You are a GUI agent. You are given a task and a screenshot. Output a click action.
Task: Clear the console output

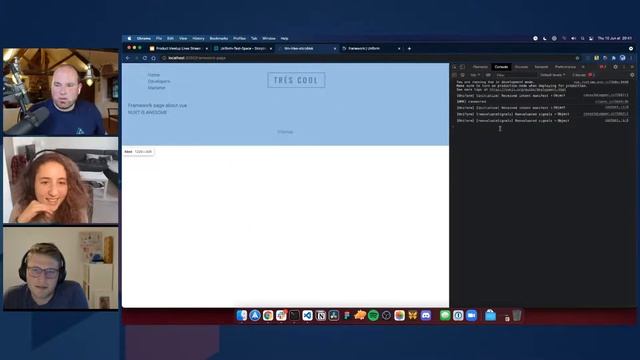[462, 75]
